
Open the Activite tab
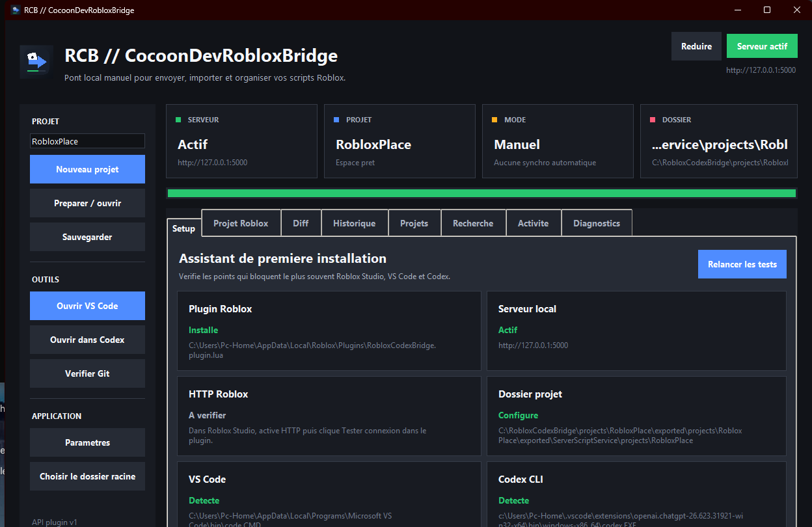pos(534,223)
